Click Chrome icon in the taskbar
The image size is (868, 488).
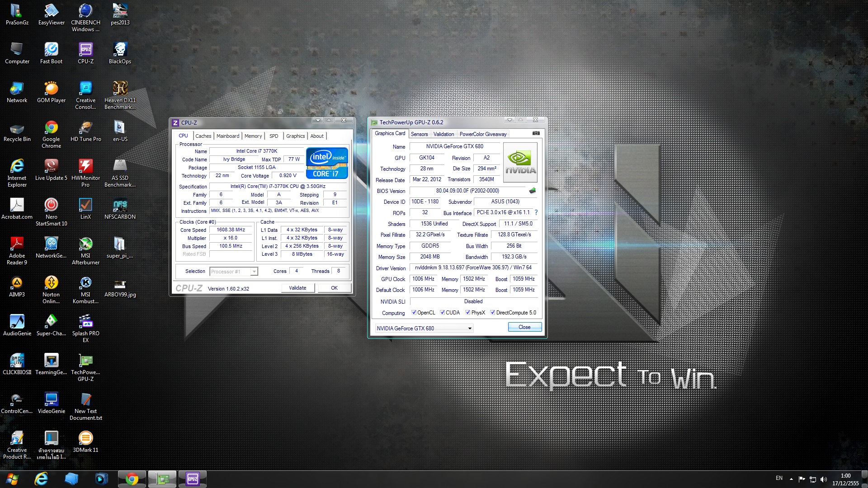coord(132,479)
